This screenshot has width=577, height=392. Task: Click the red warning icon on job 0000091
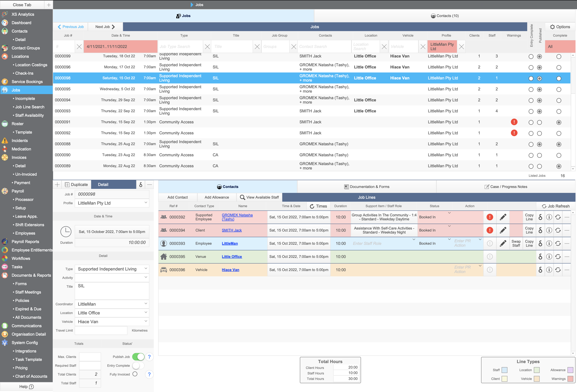pos(514,122)
